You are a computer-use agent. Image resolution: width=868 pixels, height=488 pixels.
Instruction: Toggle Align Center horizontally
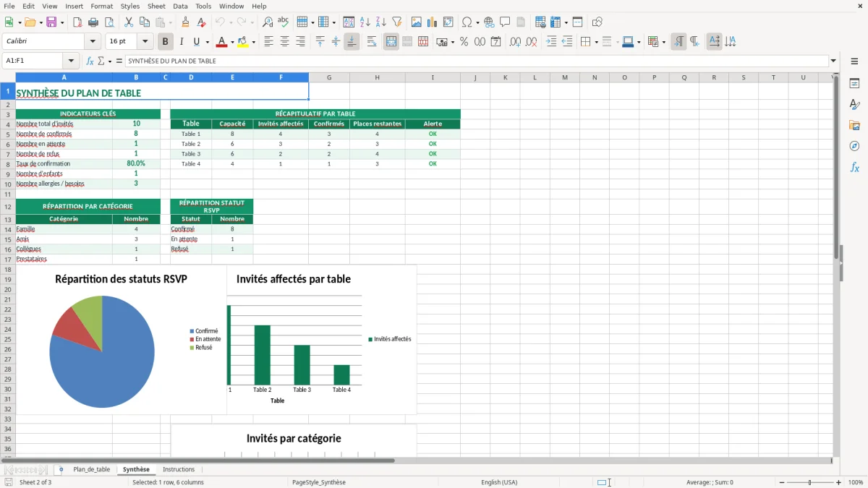click(x=284, y=42)
